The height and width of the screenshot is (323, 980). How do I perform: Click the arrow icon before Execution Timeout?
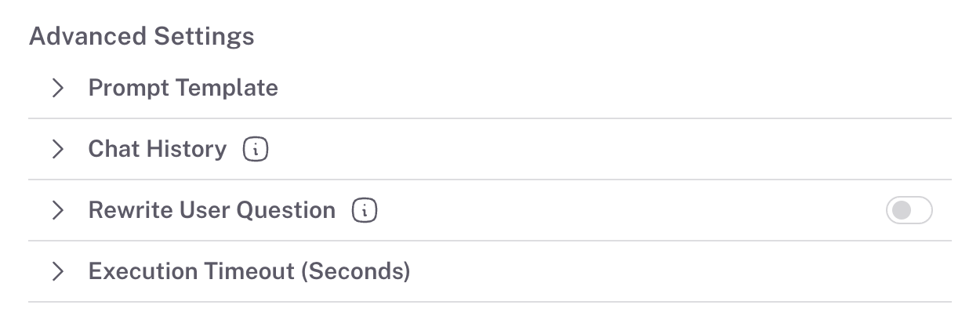57,271
